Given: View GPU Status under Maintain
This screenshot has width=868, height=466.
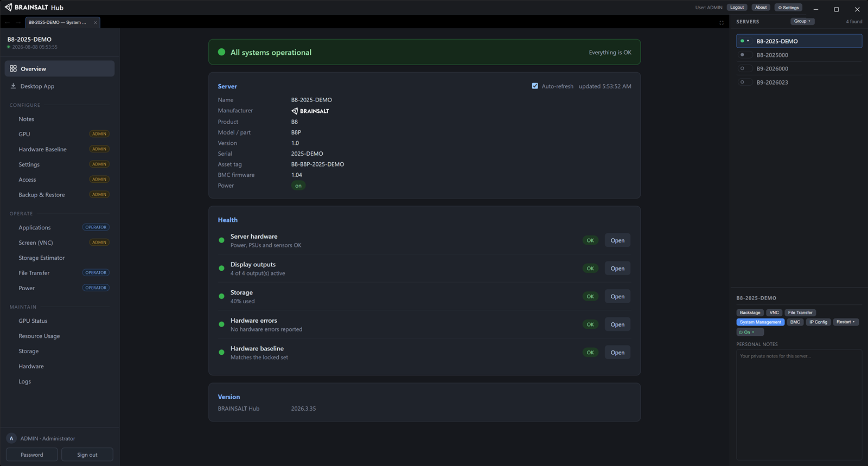Looking at the screenshot, I should coord(60,321).
